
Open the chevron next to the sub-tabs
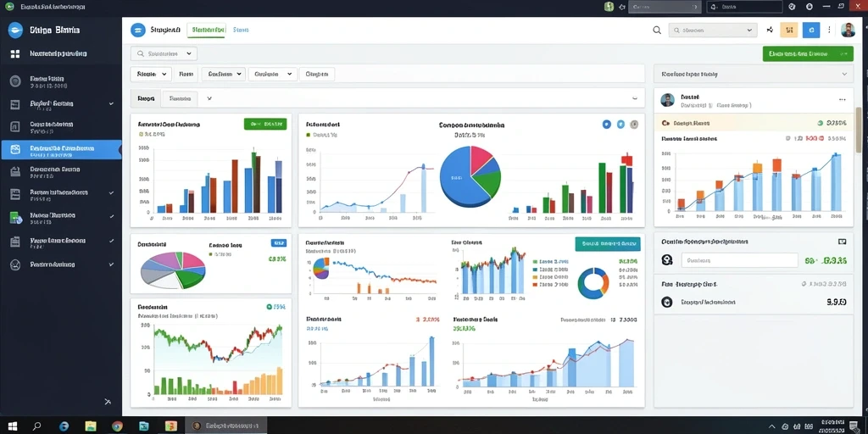click(x=209, y=98)
